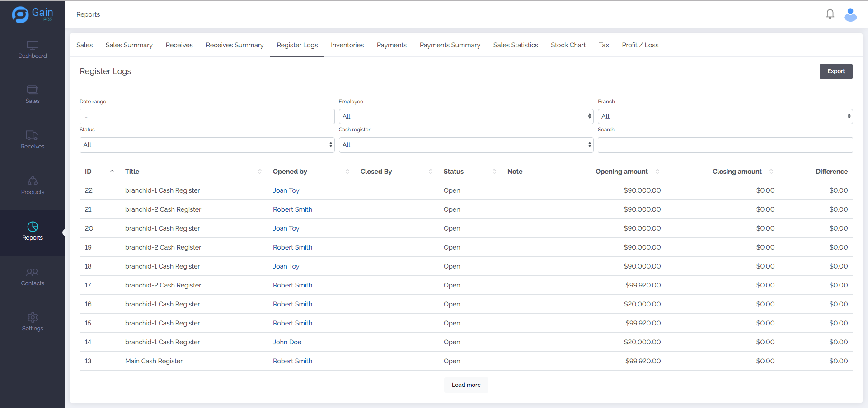The width and height of the screenshot is (868, 408).
Task: Sort by the Opening amount column
Action: [x=657, y=172]
